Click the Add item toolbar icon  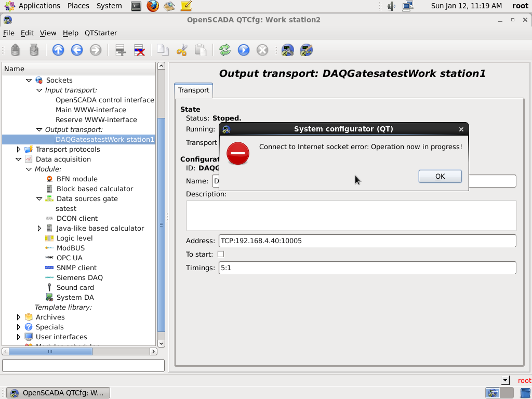[121, 50]
